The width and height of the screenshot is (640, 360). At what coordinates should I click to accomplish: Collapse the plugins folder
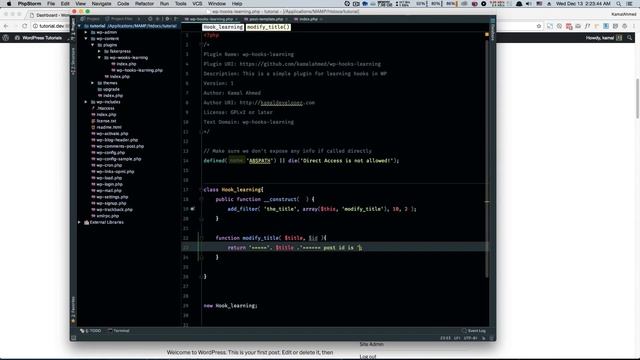[92, 45]
